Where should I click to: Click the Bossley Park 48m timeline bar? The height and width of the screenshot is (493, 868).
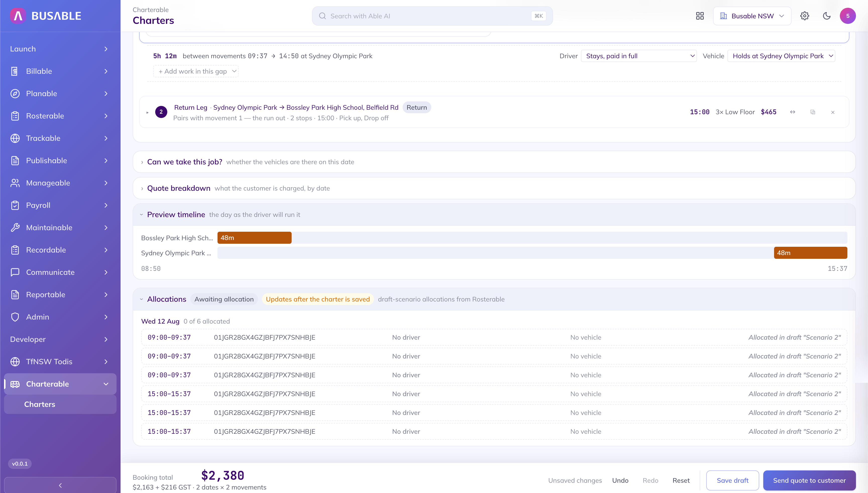tap(254, 238)
